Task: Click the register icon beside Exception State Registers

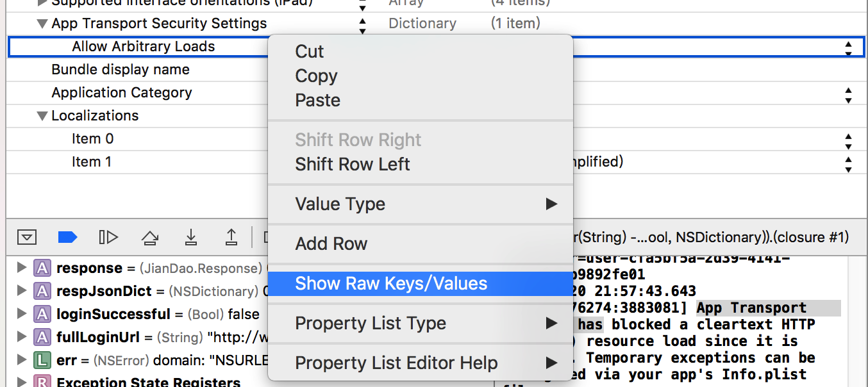Action: coord(42,383)
